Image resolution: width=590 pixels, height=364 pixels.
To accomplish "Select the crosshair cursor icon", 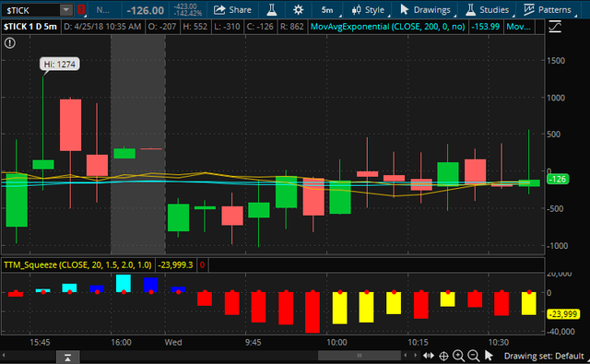I will [443, 356].
